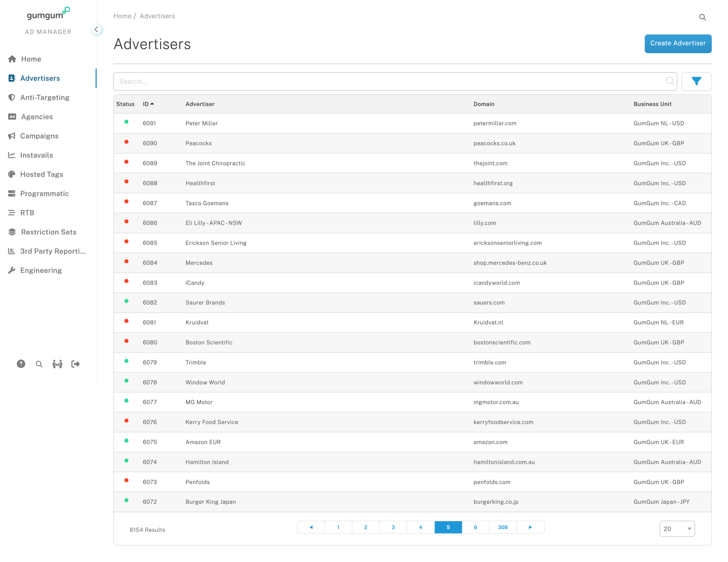Screen dimensions: 728x562
Task: Click Burger King Japan advertiser
Action: tap(210, 502)
